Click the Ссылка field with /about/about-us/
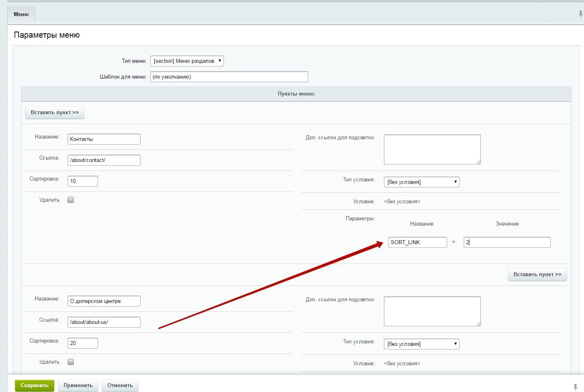Viewport: 584px width, 392px height. [x=104, y=322]
